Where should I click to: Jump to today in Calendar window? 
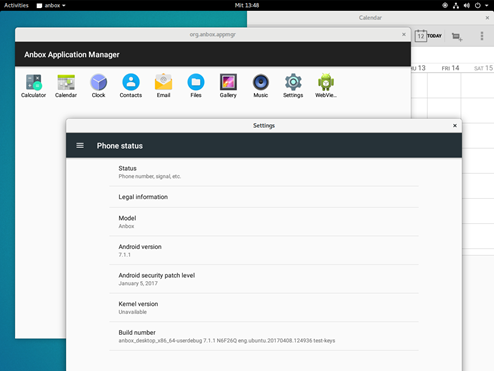click(428, 36)
